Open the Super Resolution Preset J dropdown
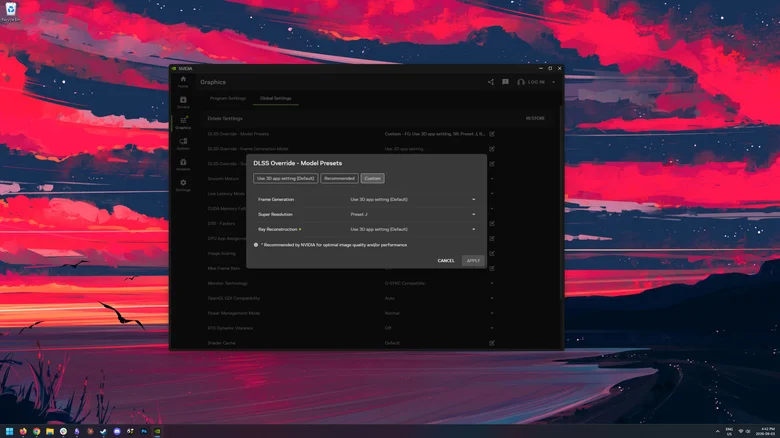780x438 pixels. tap(413, 215)
